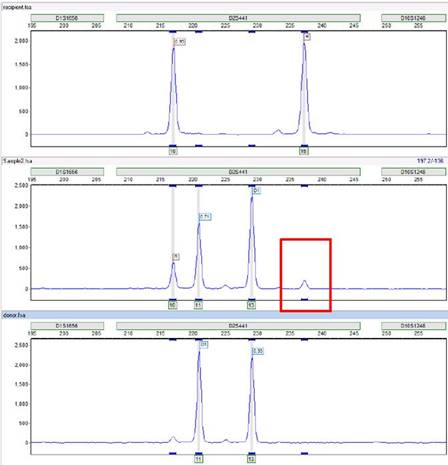Select the recipient.fsa panel title

click(17, 7)
